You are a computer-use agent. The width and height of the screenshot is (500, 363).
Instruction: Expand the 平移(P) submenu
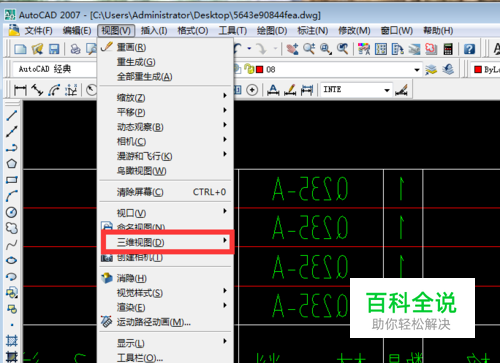[166, 112]
